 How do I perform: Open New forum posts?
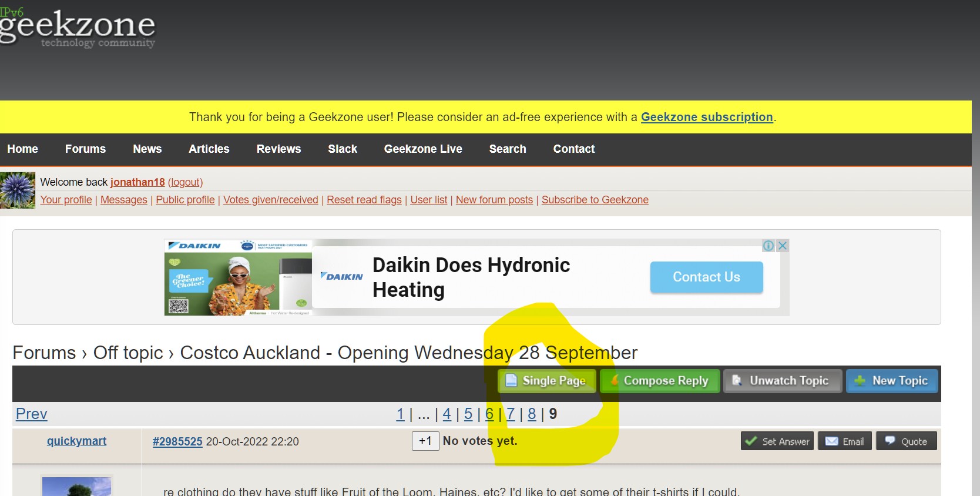click(x=494, y=200)
